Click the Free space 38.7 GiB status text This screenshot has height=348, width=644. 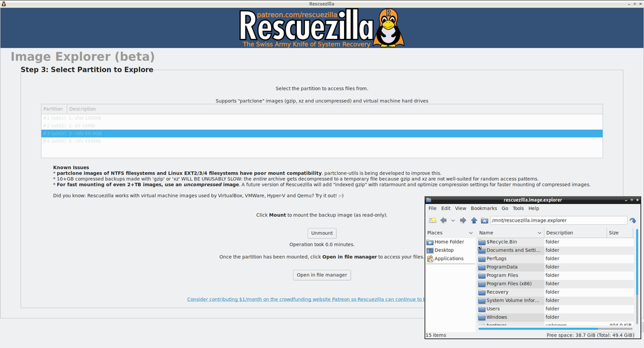tap(590, 335)
